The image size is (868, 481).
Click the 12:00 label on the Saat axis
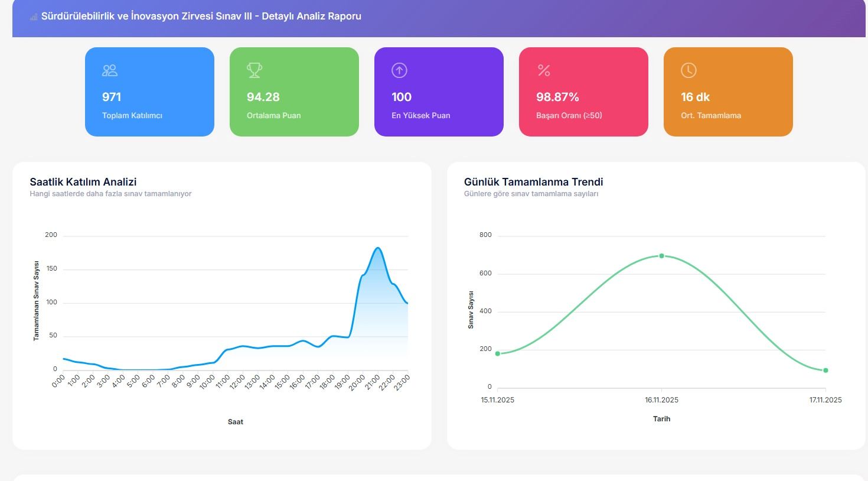237,382
